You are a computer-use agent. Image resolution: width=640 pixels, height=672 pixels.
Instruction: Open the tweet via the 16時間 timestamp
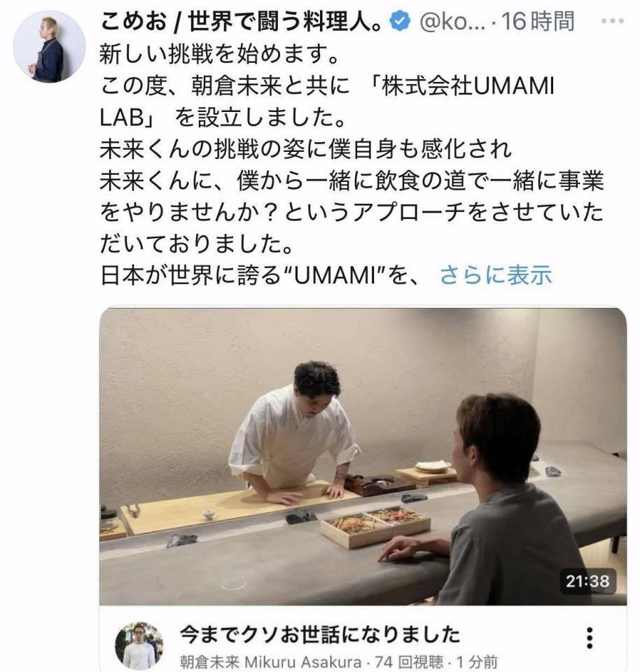pos(538,22)
